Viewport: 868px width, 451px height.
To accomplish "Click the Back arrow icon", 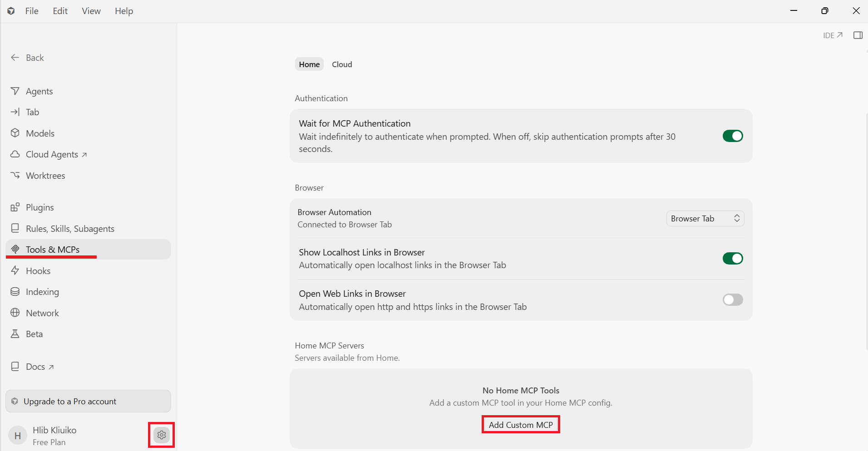I will [15, 58].
